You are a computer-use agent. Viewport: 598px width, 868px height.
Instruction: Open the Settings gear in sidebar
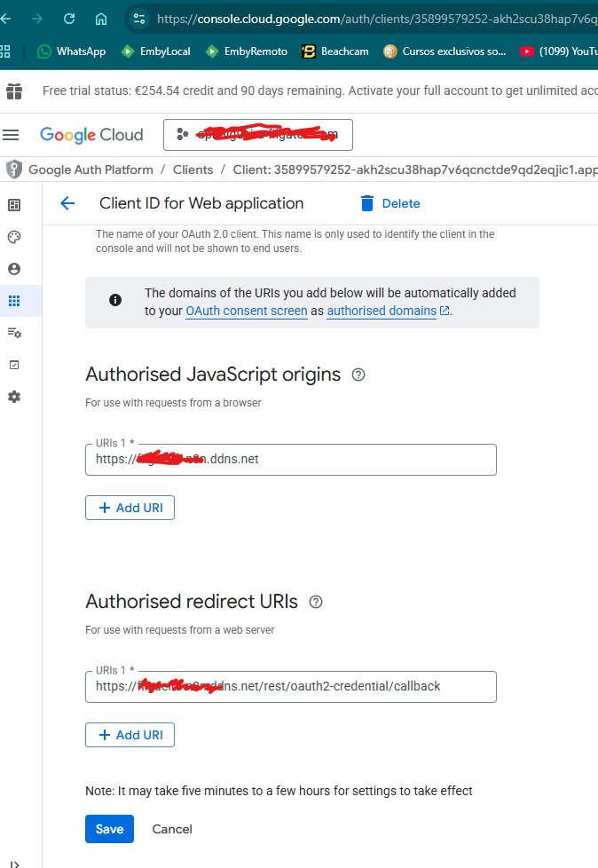click(14, 397)
